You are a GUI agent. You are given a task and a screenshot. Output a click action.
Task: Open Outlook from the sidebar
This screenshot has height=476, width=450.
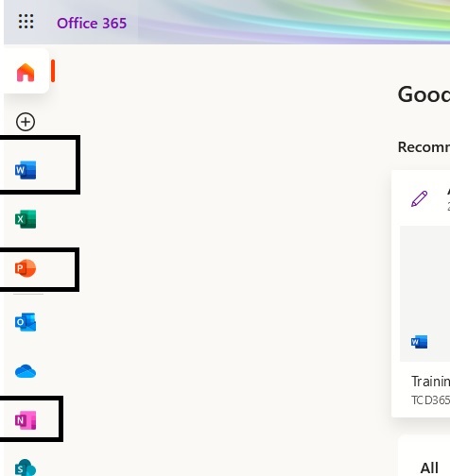tap(26, 322)
